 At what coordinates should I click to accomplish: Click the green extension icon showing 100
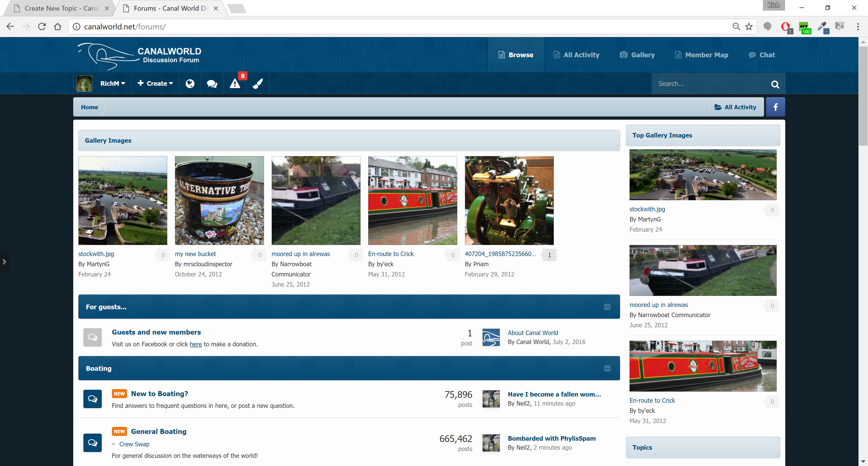point(805,27)
